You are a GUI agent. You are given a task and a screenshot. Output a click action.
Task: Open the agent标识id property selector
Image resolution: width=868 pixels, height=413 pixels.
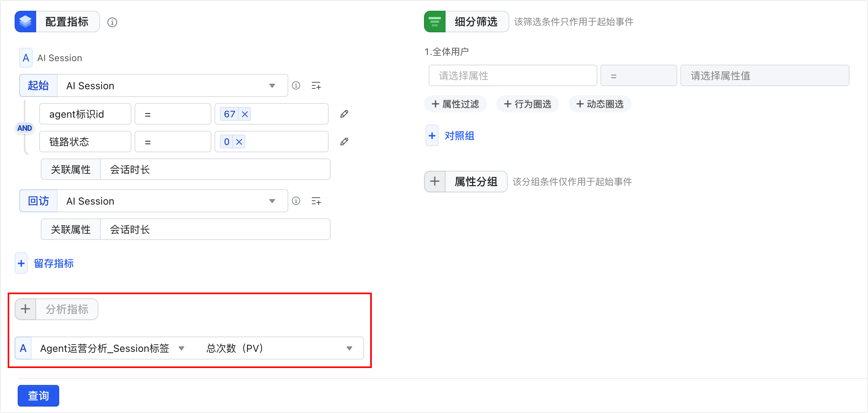[x=85, y=114]
